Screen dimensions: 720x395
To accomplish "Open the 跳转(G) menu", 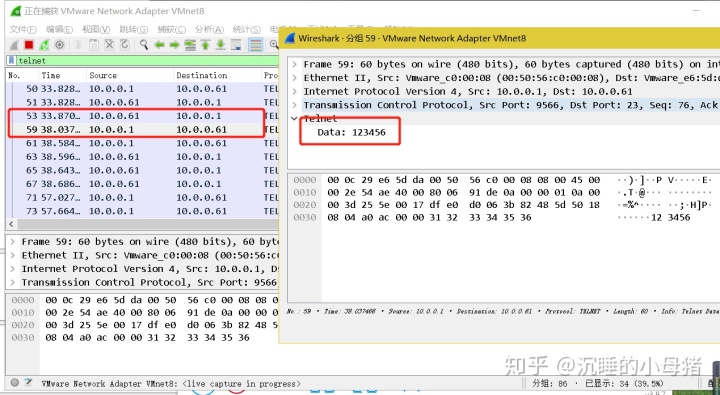I will click(134, 29).
